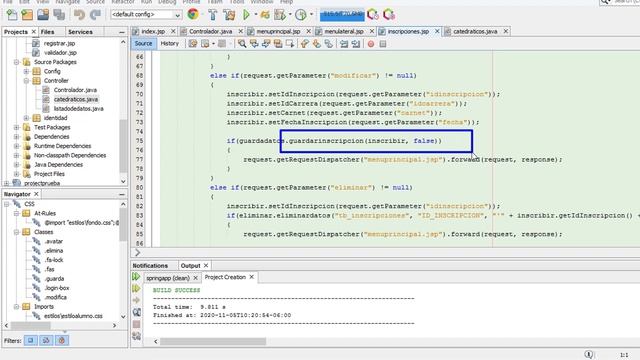Image resolution: width=640 pixels, height=360 pixels.
Task: Switch to the index.jsp editor tab
Action: [x=153, y=31]
